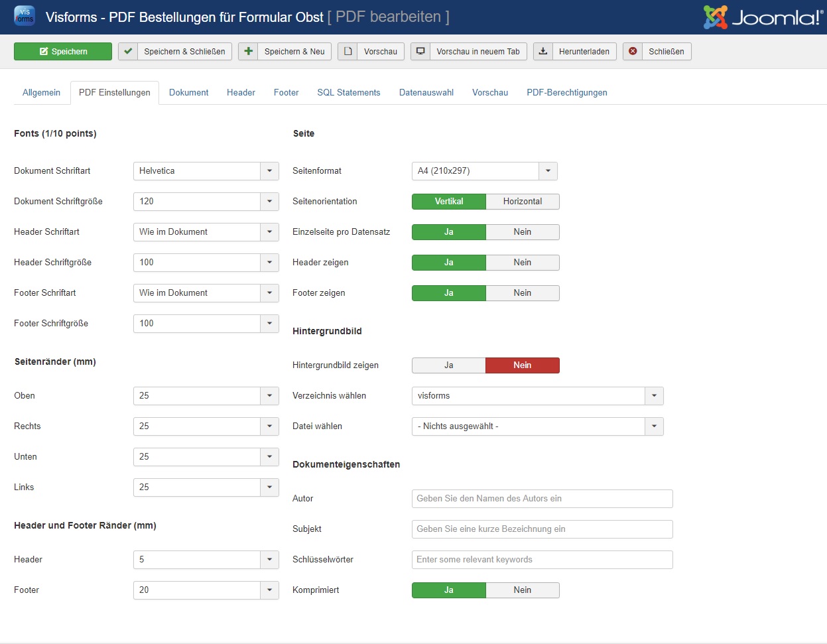Viewport: 827px width, 644px height.
Task: Click the download icon for Herunterladen
Action: pyautogui.click(x=542, y=52)
